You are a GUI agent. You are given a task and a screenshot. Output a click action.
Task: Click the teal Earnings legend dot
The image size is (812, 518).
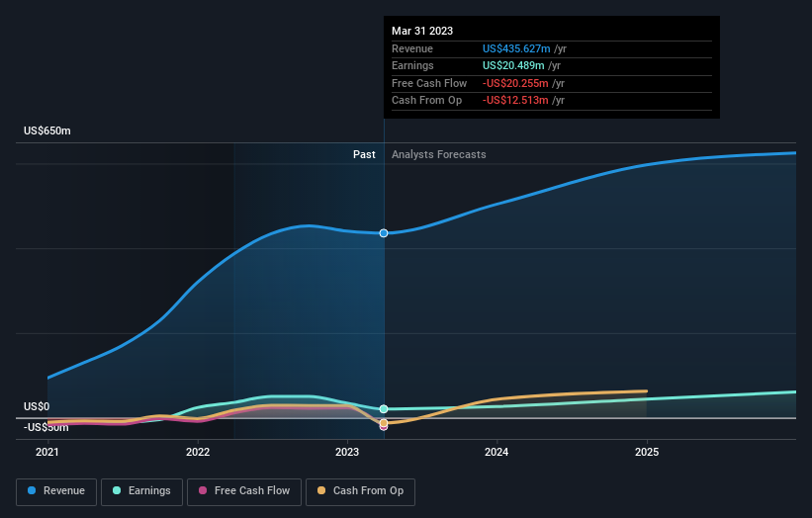tap(117, 490)
